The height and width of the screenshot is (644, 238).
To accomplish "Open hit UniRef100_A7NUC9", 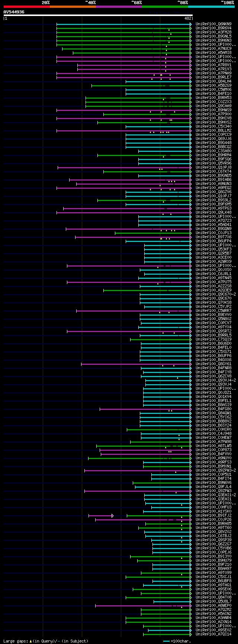I will click(x=213, y=48).
